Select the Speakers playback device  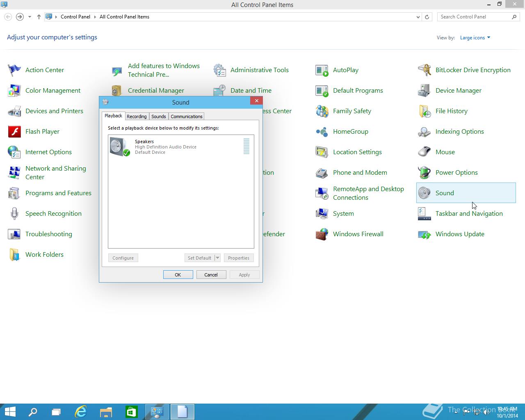(x=180, y=147)
